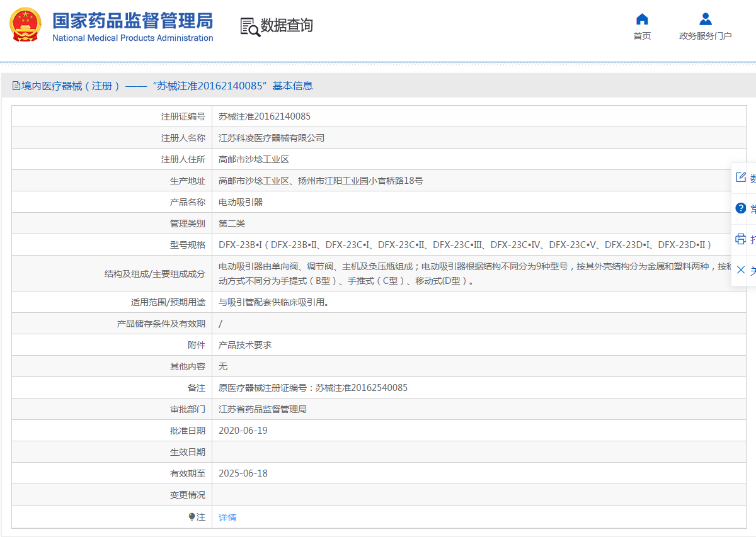
Task: Click 无 in 其他内容 row
Action: coord(223,366)
